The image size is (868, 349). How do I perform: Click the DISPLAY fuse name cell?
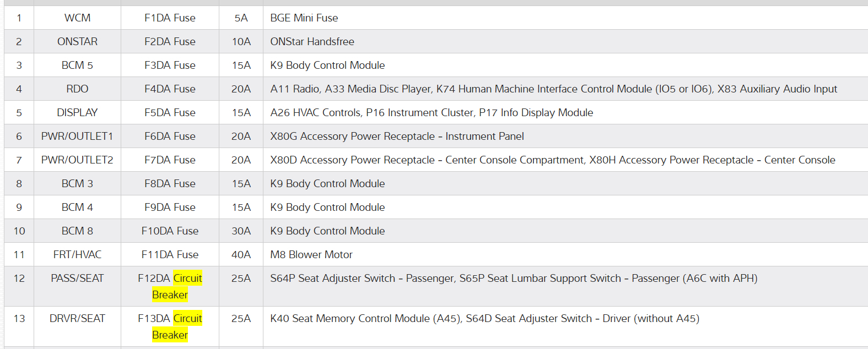(x=77, y=113)
